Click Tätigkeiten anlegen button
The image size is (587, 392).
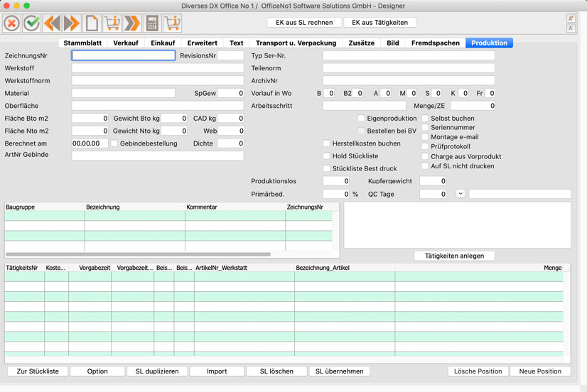pyautogui.click(x=455, y=256)
